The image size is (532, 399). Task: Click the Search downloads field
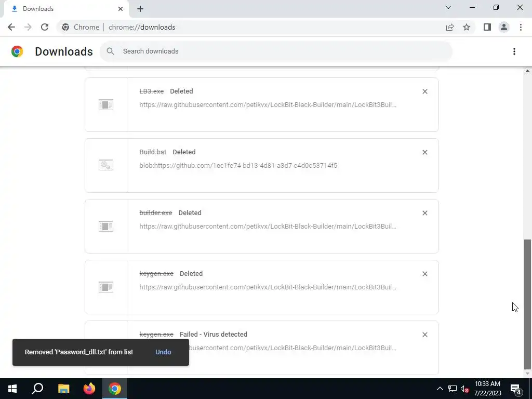(276, 51)
